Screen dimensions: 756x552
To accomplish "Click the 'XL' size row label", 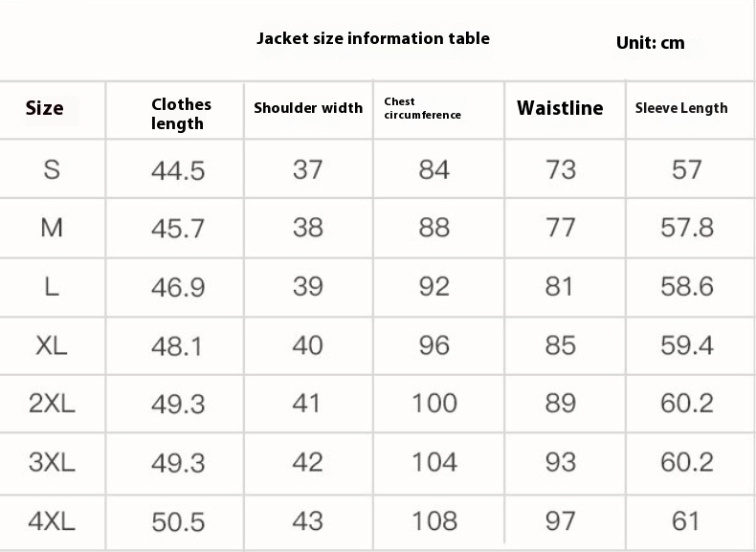I will (x=52, y=345).
